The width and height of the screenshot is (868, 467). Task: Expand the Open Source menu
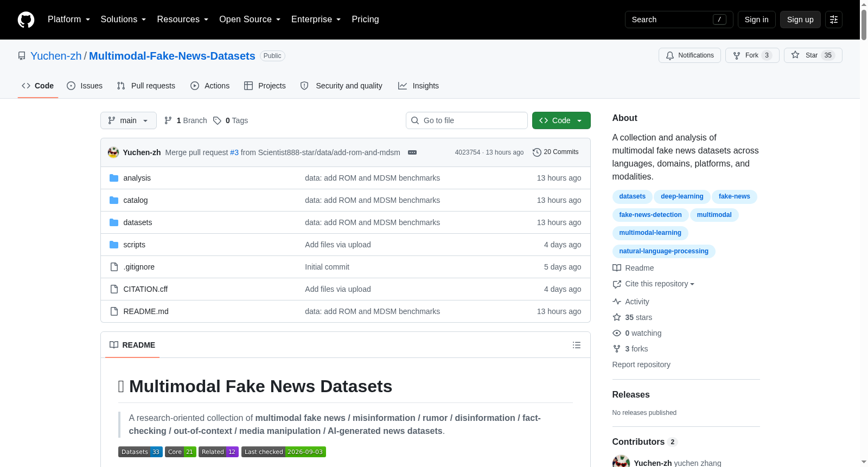point(250,20)
